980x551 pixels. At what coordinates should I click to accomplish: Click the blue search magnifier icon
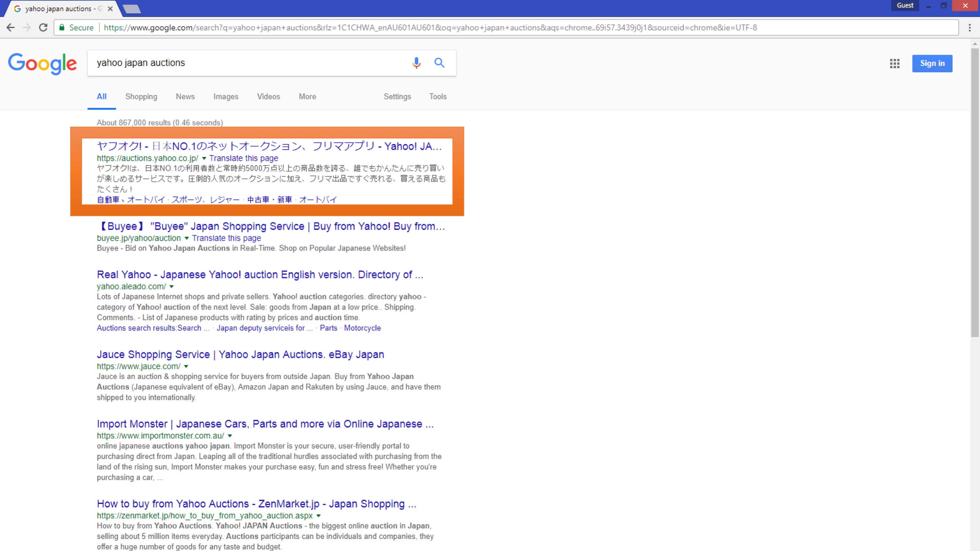pyautogui.click(x=440, y=63)
